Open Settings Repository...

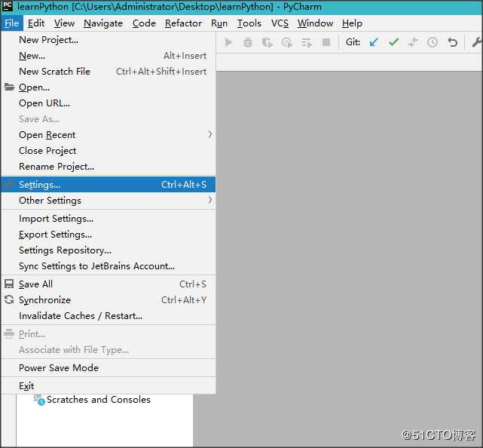109,250
